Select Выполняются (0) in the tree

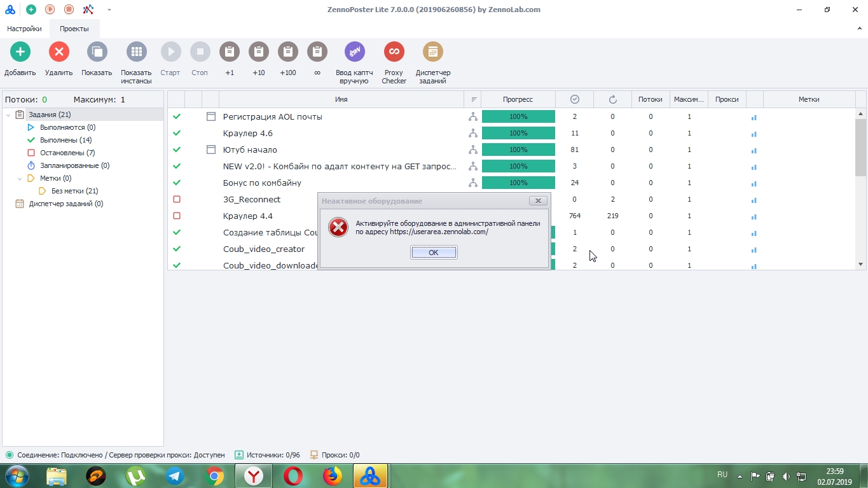[x=67, y=127]
